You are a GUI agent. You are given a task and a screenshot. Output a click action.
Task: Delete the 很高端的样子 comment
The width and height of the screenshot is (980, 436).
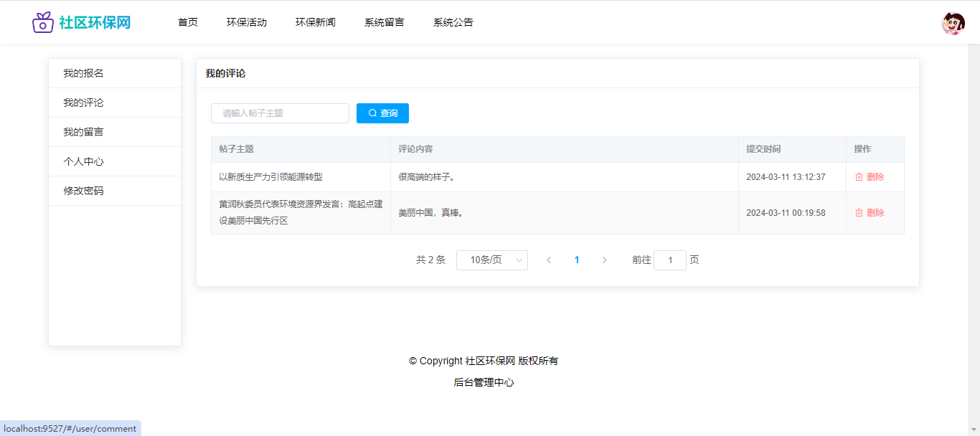[x=870, y=177]
